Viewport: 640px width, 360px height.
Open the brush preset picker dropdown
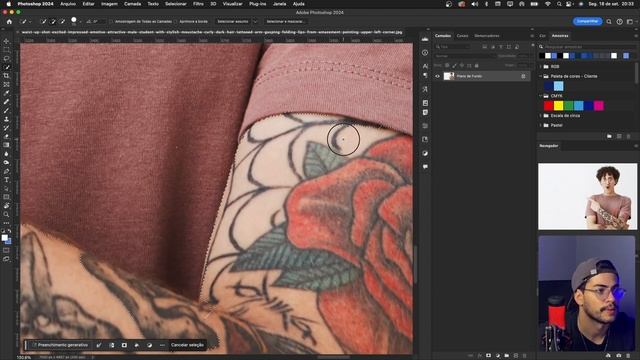(x=80, y=22)
